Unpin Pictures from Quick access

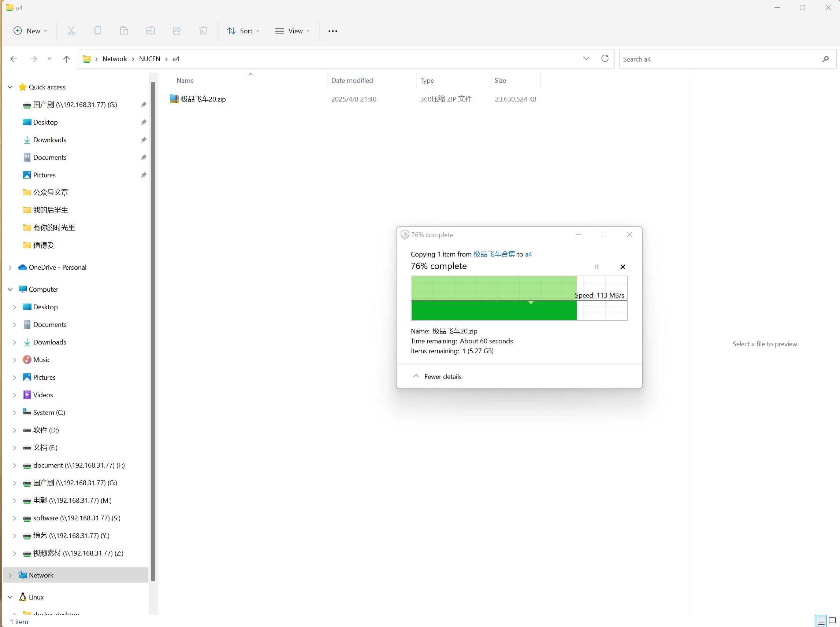tap(144, 175)
